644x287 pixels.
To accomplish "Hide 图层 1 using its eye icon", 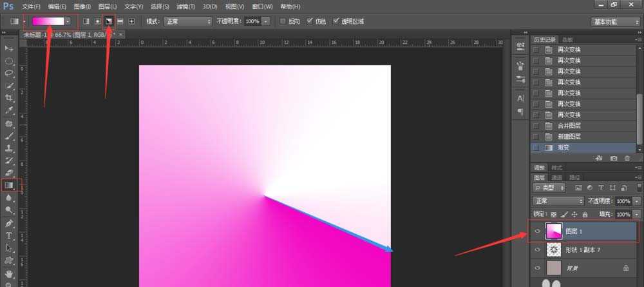I will [538, 232].
